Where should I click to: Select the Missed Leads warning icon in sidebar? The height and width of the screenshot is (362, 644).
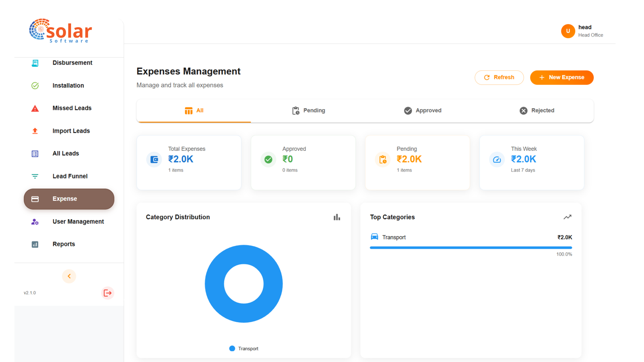[x=35, y=108]
